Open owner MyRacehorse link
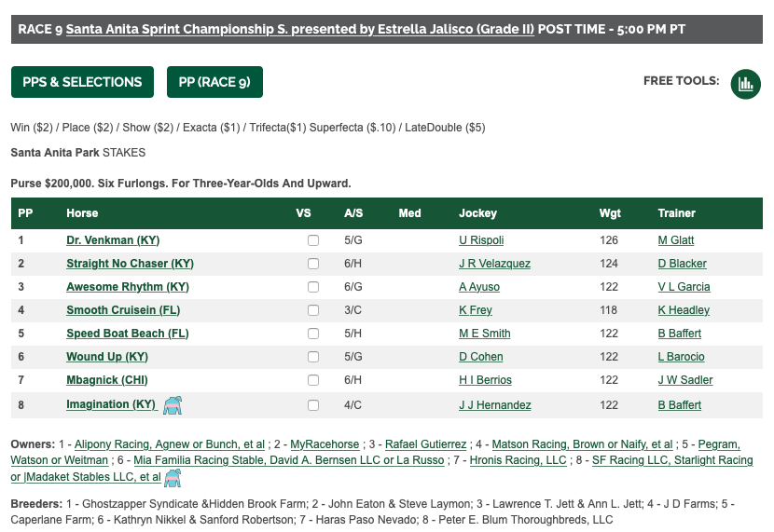 (325, 444)
